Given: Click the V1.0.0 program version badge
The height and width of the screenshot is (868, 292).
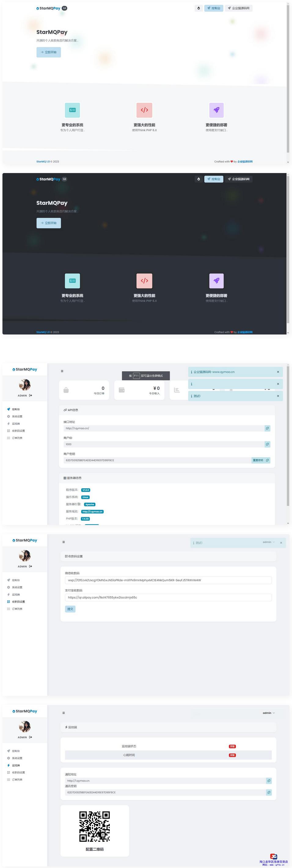Looking at the screenshot, I should click(x=86, y=490).
